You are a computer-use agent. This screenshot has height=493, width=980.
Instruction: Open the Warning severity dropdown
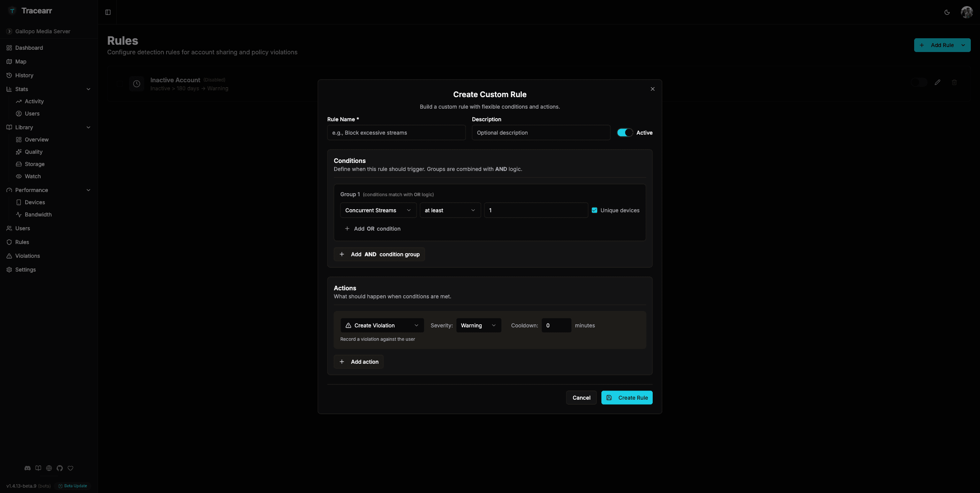[x=478, y=325]
